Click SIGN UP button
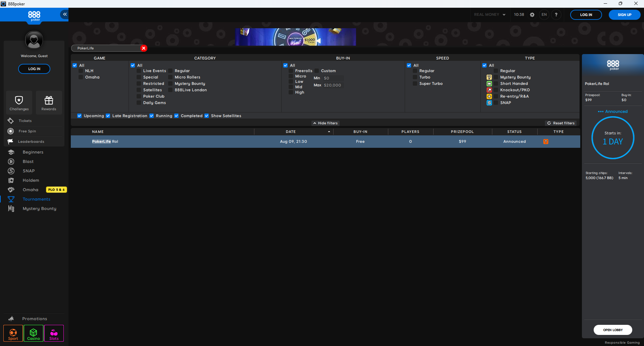The height and width of the screenshot is (346, 644). point(625,15)
